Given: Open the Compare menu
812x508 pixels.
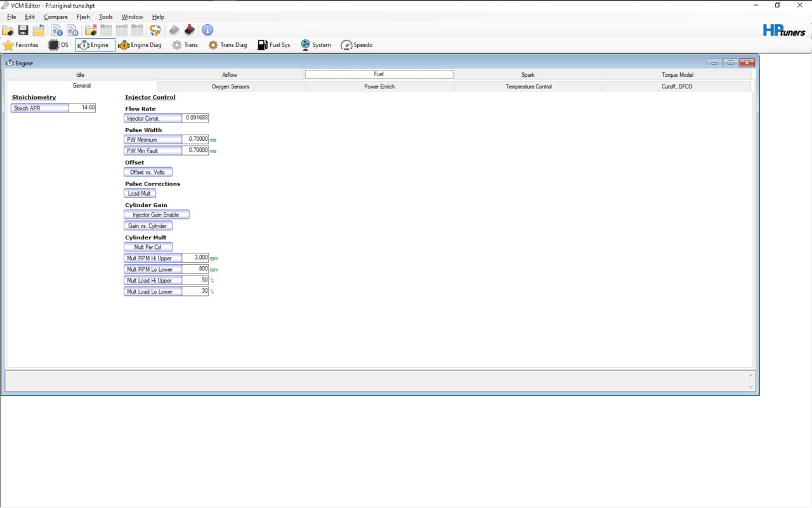Looking at the screenshot, I should (56, 17).
